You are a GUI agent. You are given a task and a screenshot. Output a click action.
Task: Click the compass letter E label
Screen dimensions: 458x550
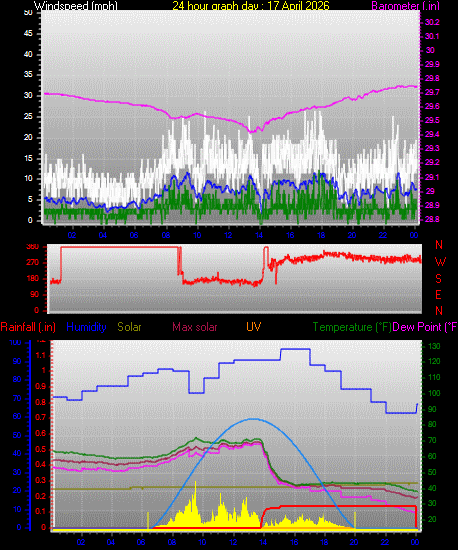[x=438, y=295]
